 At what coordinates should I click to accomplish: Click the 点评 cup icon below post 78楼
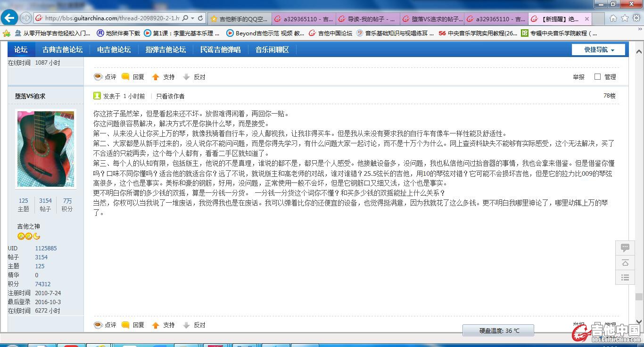coord(98,325)
